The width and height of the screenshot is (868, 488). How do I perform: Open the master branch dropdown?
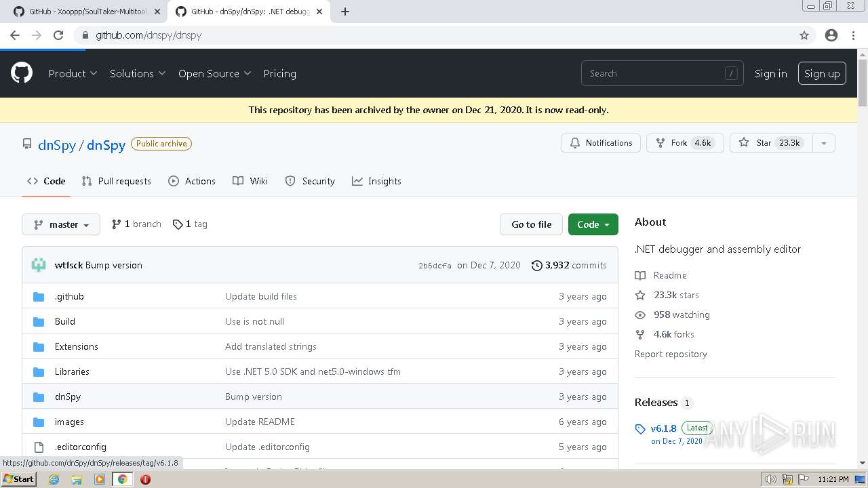[x=61, y=224]
